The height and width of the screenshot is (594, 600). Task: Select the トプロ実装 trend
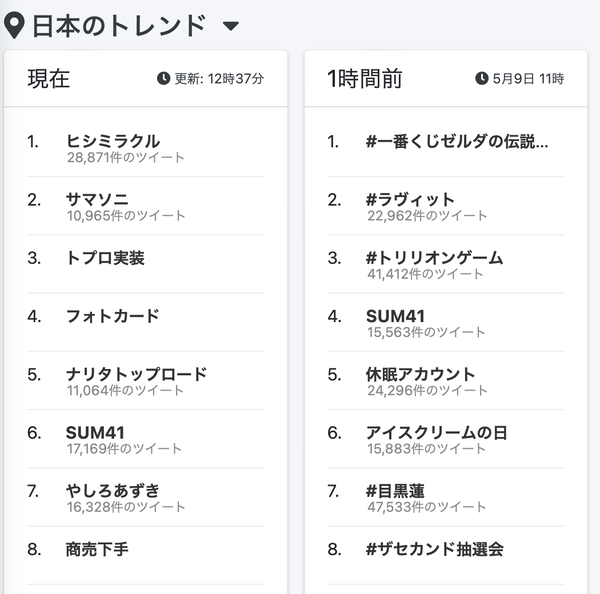[105, 258]
